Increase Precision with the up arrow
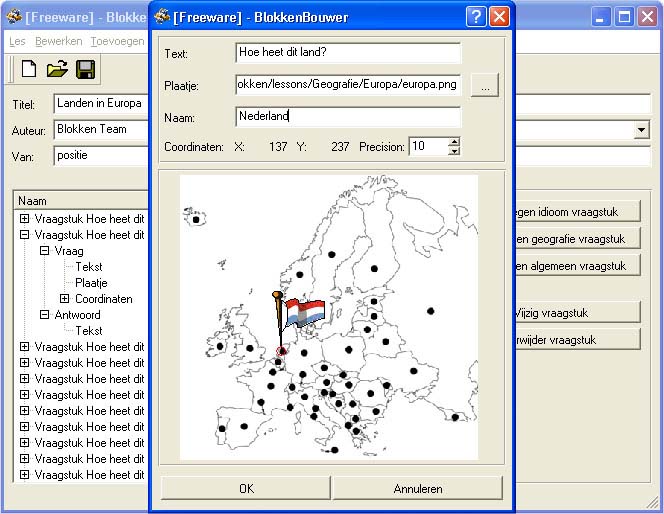Image resolution: width=664 pixels, height=514 pixels. pyautogui.click(x=454, y=142)
